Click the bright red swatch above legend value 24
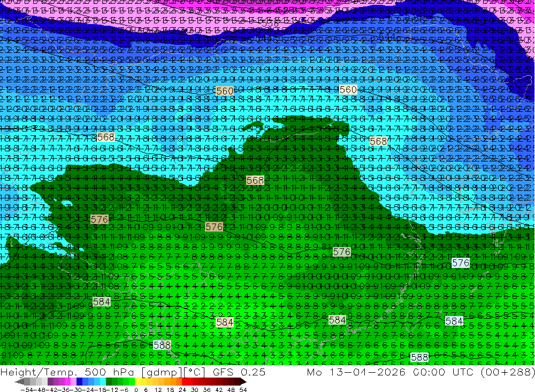 click(185, 382)
